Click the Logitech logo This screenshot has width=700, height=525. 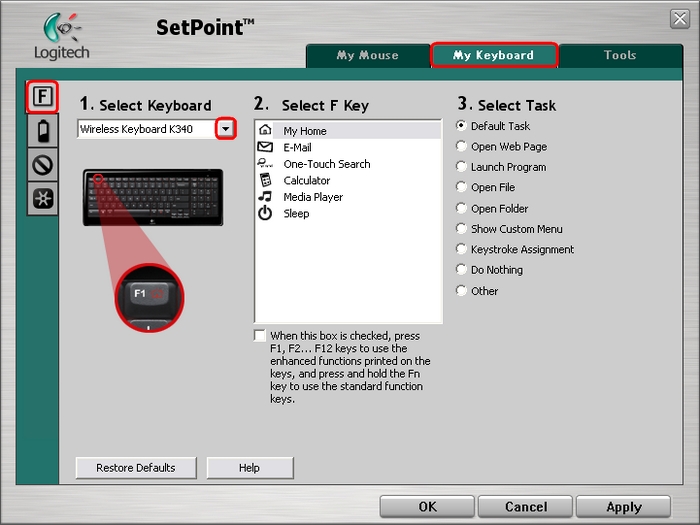pyautogui.click(x=62, y=37)
